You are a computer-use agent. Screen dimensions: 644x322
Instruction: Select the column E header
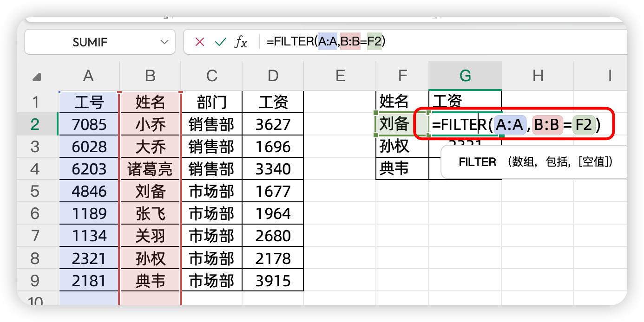(340, 76)
